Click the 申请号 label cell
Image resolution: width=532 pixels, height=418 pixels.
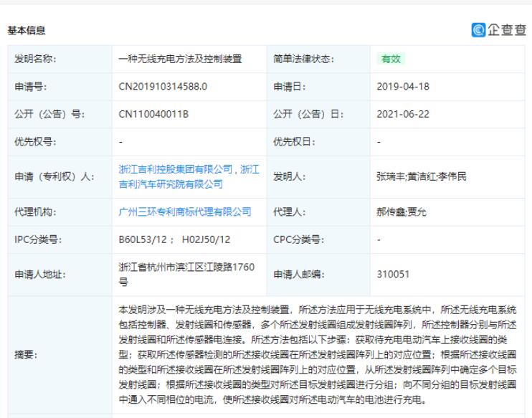tap(60, 87)
